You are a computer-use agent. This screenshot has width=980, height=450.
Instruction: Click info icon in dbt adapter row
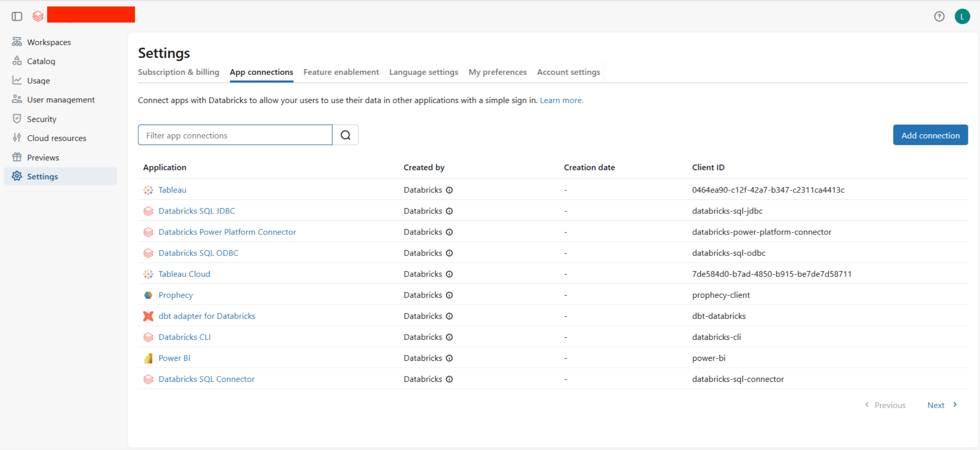coord(449,316)
